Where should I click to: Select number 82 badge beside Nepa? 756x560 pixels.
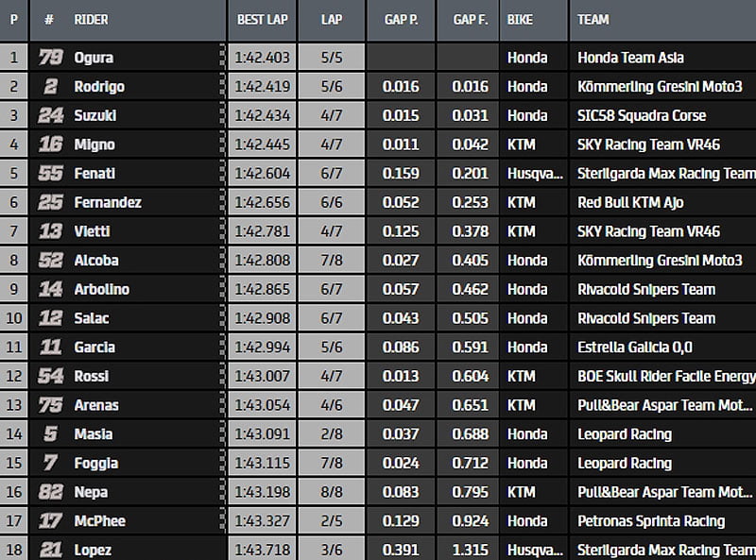coord(51,492)
